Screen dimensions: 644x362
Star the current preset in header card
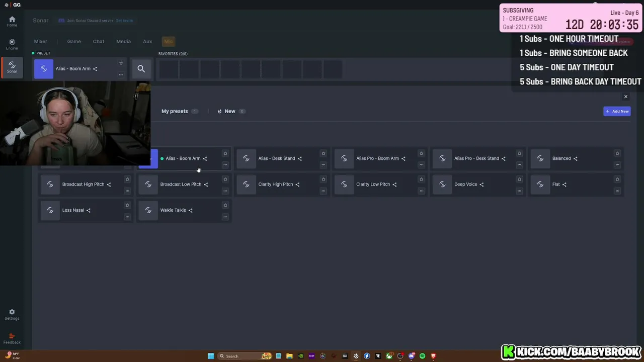click(121, 63)
